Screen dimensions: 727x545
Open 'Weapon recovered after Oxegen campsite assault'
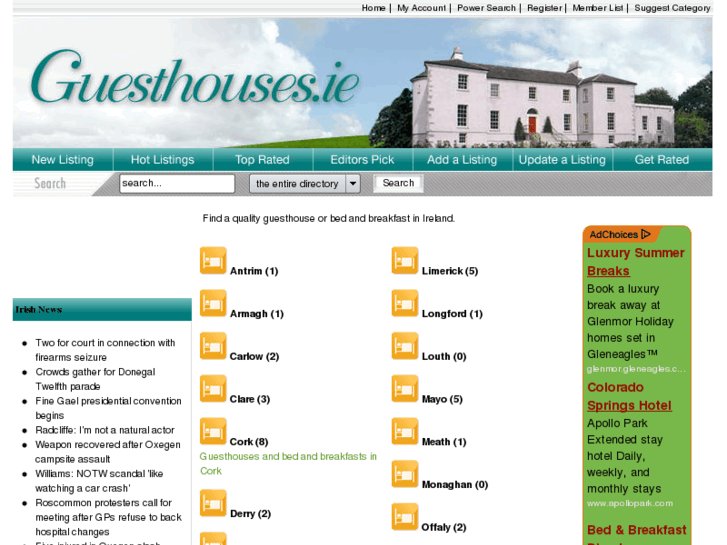point(108,452)
